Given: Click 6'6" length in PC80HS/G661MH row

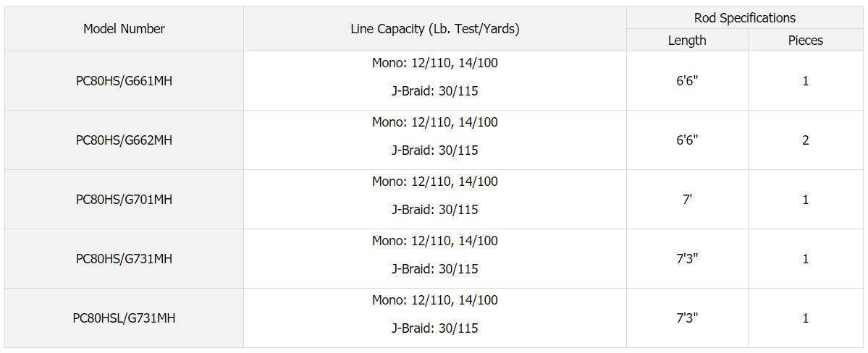Looking at the screenshot, I should coord(686,81).
